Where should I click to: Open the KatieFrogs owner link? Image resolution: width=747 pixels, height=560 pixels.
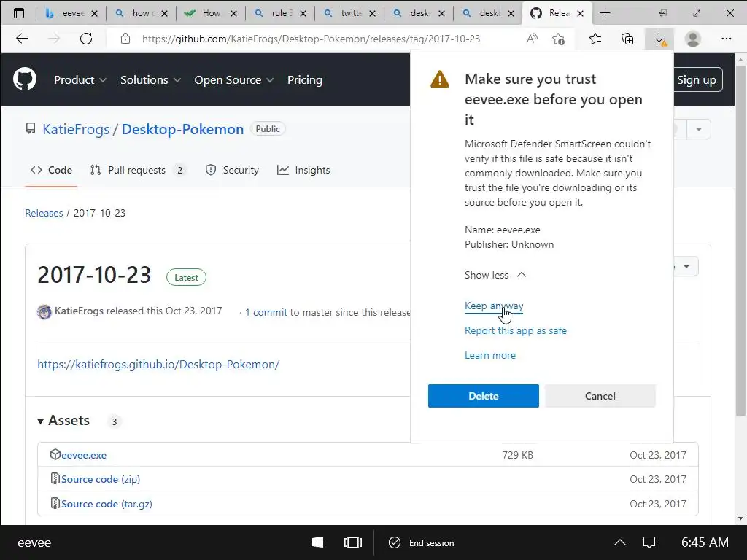tap(76, 129)
